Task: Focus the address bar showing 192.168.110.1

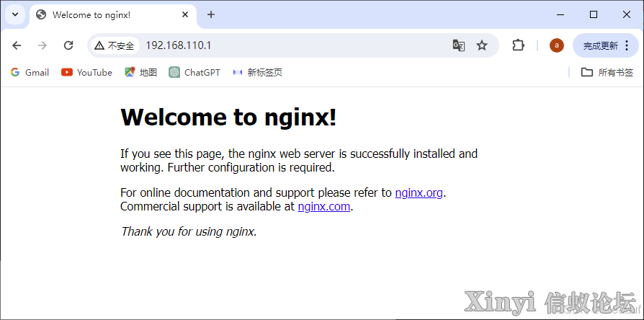Action: (x=293, y=45)
